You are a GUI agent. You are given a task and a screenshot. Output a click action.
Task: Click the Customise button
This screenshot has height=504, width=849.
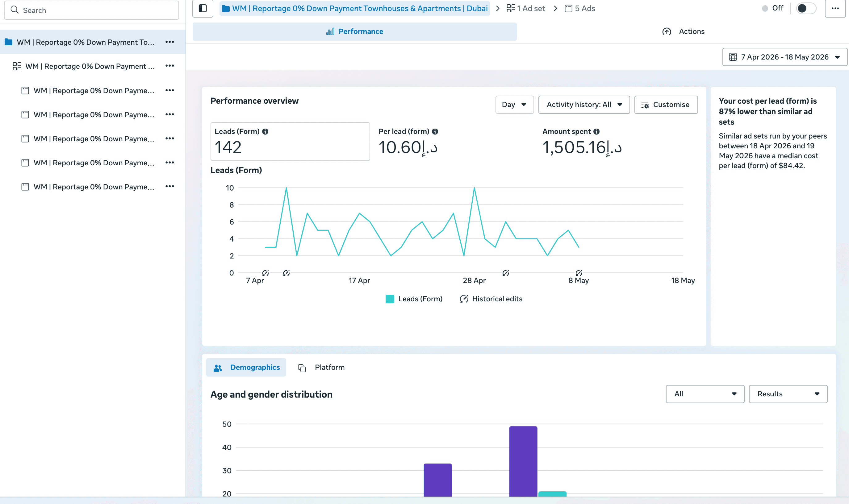pyautogui.click(x=666, y=105)
